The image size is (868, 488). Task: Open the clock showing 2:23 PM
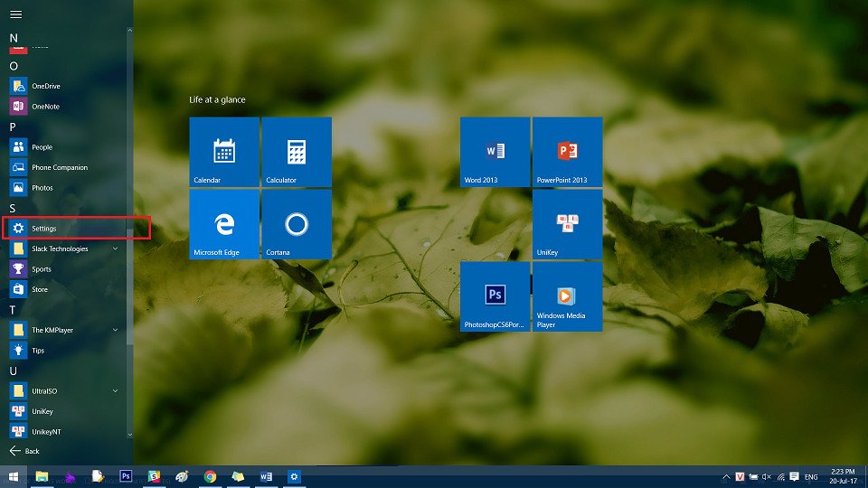(x=843, y=476)
